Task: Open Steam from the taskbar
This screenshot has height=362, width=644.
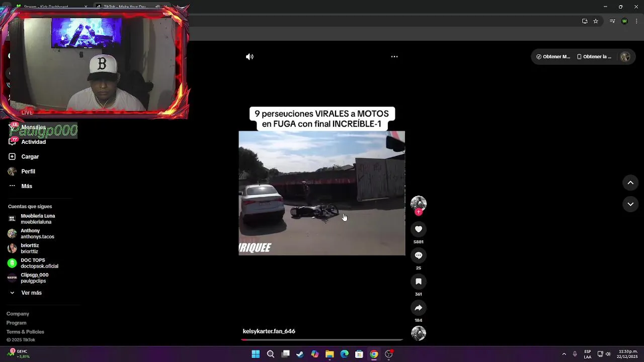Action: (x=300, y=354)
